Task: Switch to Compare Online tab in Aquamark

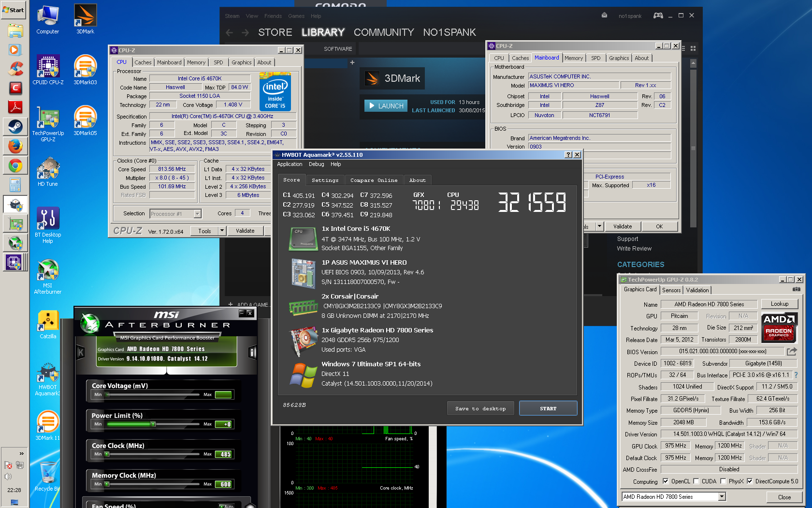Action: [x=374, y=180]
